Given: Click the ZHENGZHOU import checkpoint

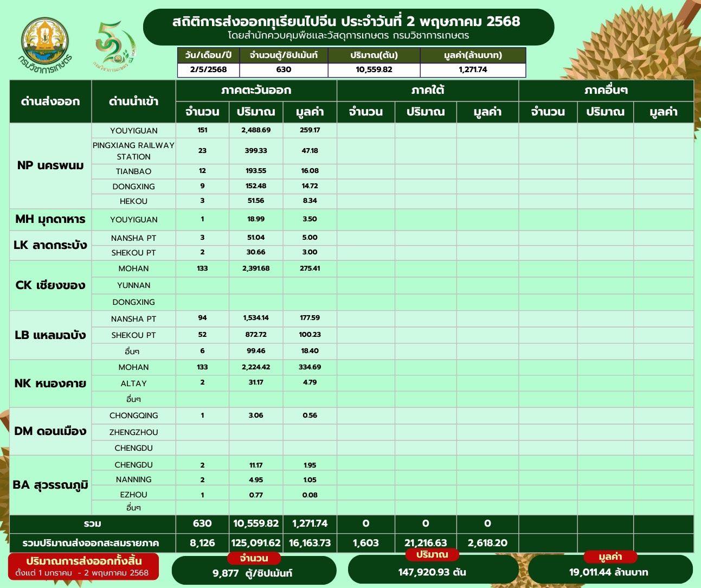Looking at the screenshot, I should coord(133,432).
